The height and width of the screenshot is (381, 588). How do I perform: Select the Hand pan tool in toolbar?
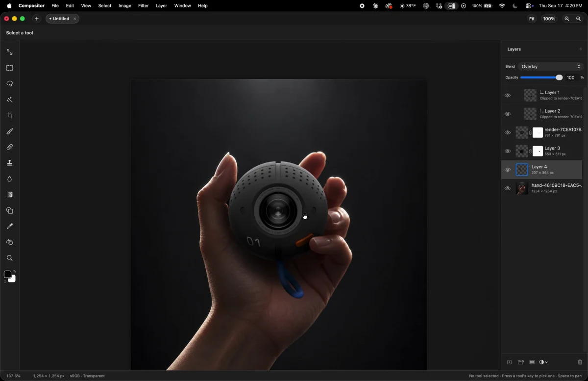point(9,242)
